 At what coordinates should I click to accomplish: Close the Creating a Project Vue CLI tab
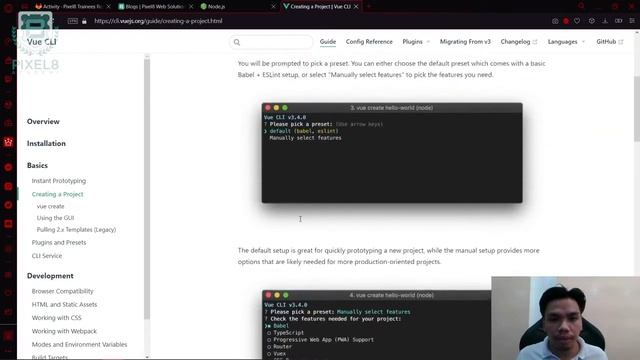point(356,7)
